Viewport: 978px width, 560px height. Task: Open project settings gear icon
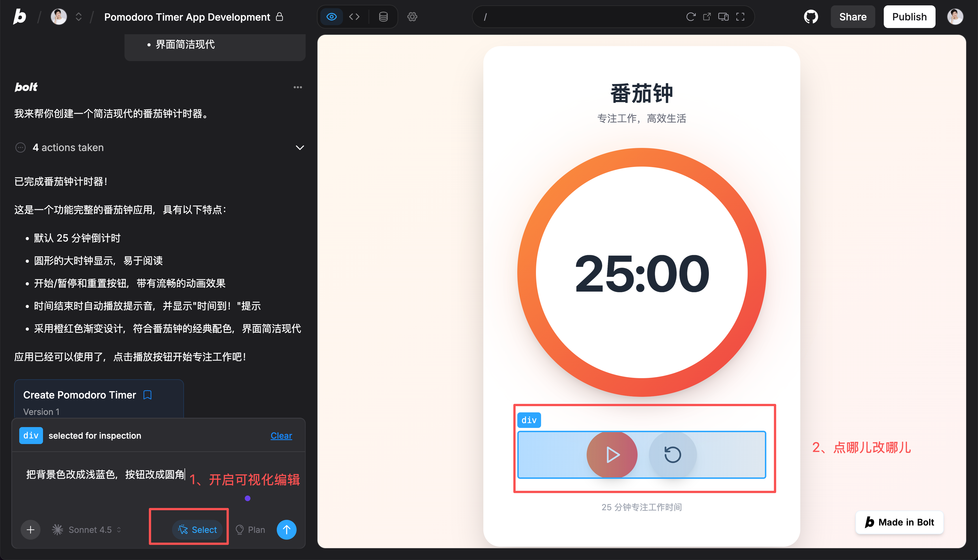tap(412, 17)
